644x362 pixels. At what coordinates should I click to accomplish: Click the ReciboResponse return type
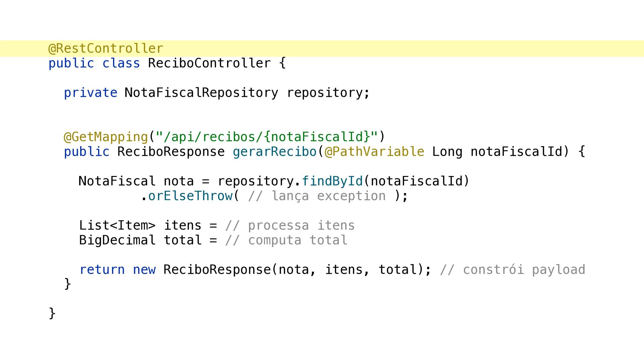[x=171, y=152]
